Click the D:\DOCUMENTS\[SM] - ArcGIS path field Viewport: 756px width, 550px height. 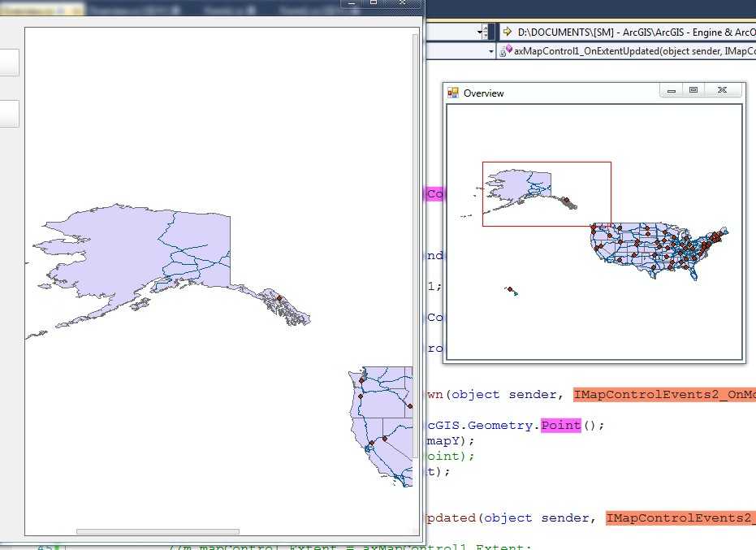pos(627,32)
